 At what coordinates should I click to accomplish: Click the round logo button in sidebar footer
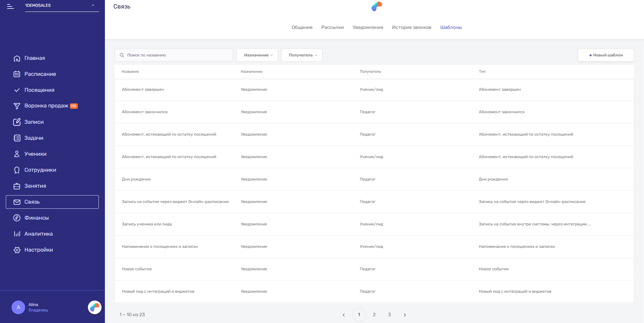click(95, 307)
